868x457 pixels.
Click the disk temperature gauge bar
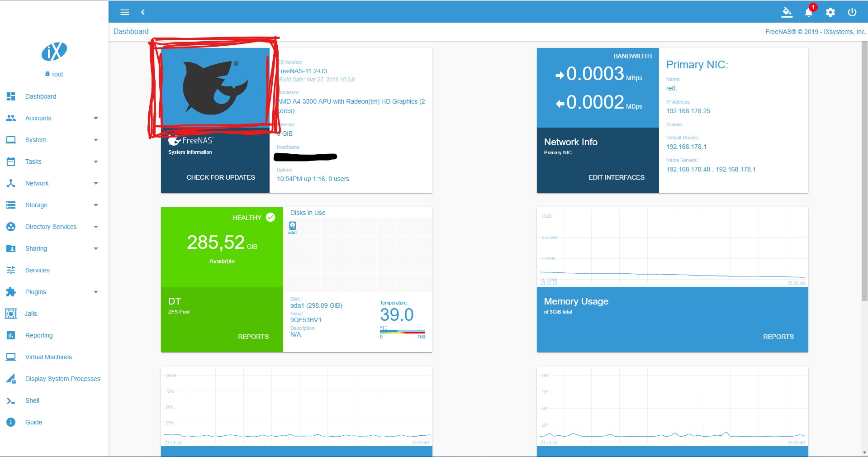[403, 332]
